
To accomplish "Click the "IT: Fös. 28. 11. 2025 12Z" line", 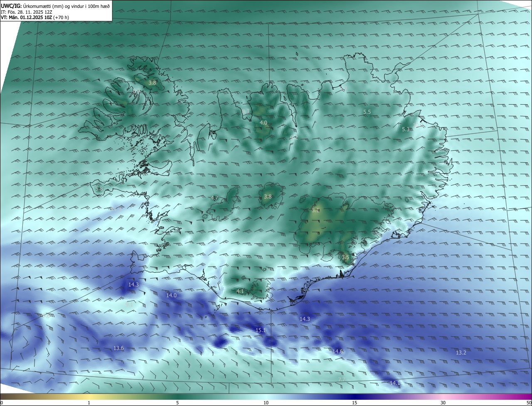I will (x=27, y=12).
